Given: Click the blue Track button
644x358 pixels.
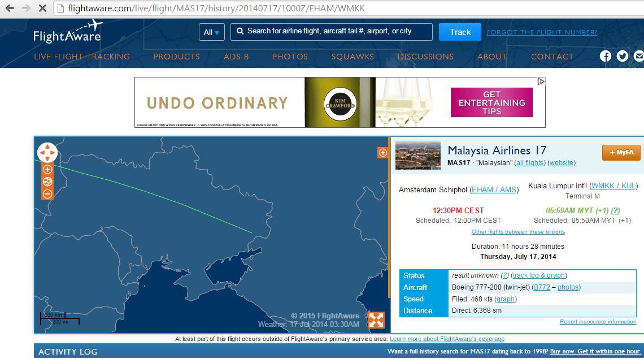Looking at the screenshot, I should tap(460, 32).
